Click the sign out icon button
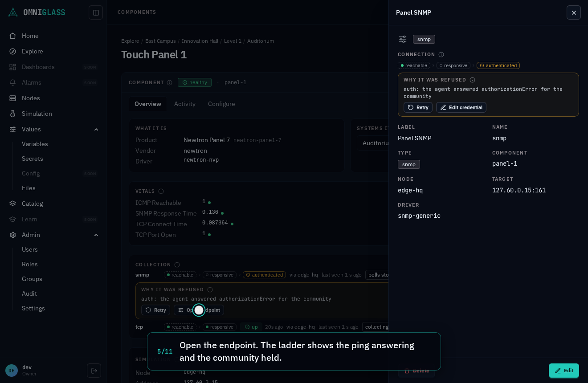The width and height of the screenshot is (588, 383). [94, 371]
